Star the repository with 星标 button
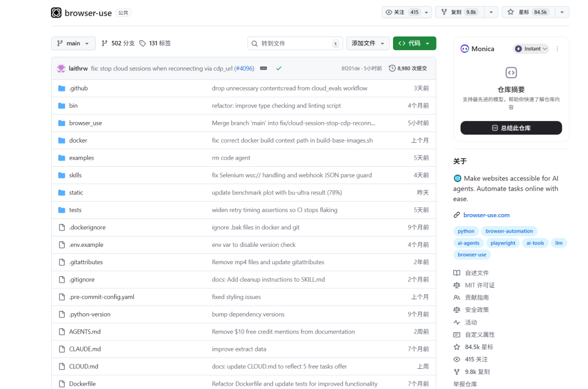The height and width of the screenshot is (389, 588). (x=528, y=13)
